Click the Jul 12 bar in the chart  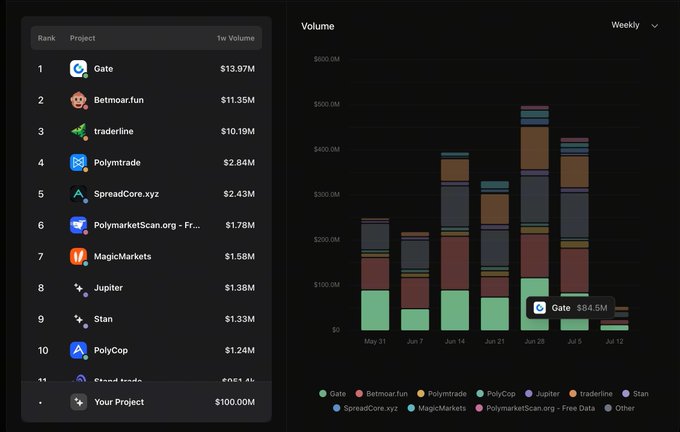point(615,319)
